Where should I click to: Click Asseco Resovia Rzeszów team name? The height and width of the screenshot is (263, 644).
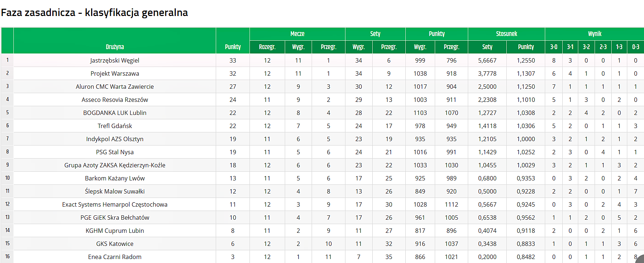(115, 100)
